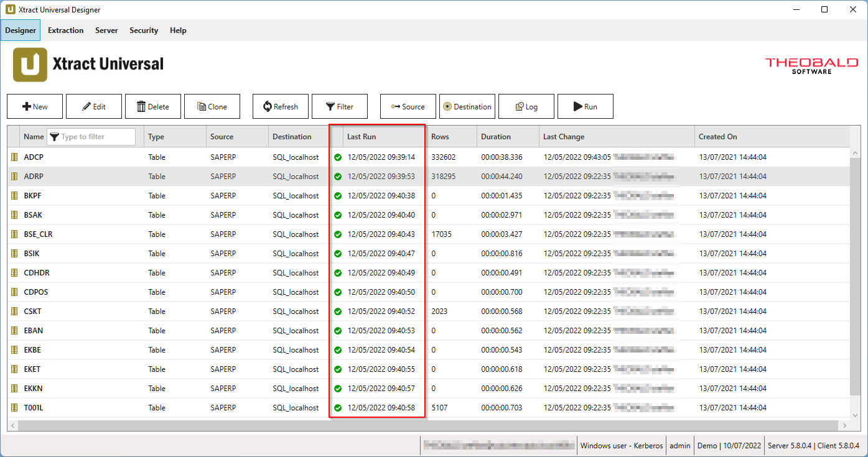This screenshot has height=457, width=868.
Task: Click green success icon of BSE_CLR row
Action: coord(338,234)
